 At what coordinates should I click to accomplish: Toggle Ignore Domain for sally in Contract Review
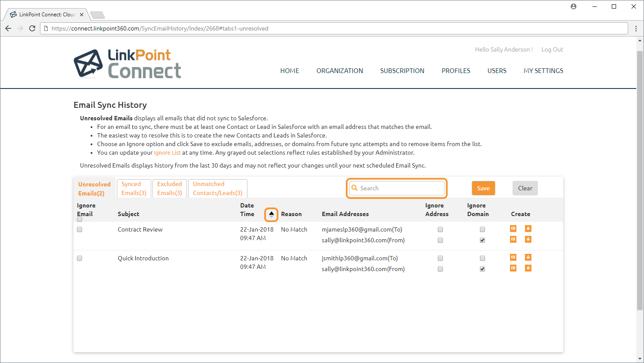point(482,240)
